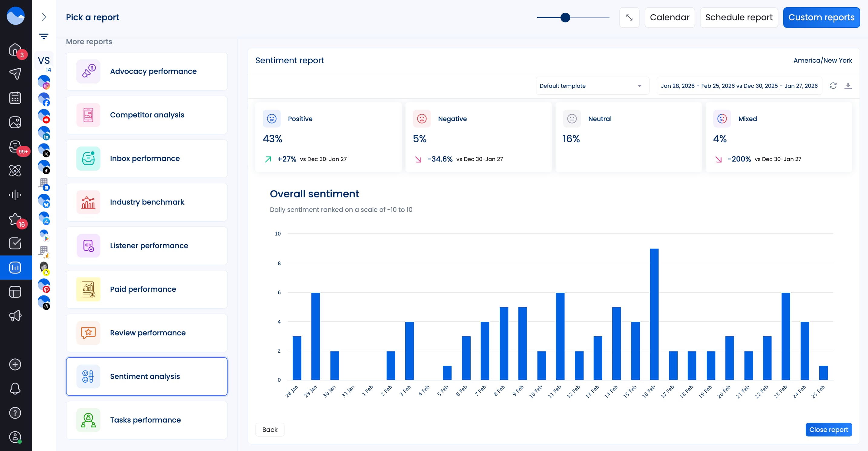Viewport: 868px width, 451px height.
Task: Click the Tasks checkmark icon in sidebar
Action: 15,243
